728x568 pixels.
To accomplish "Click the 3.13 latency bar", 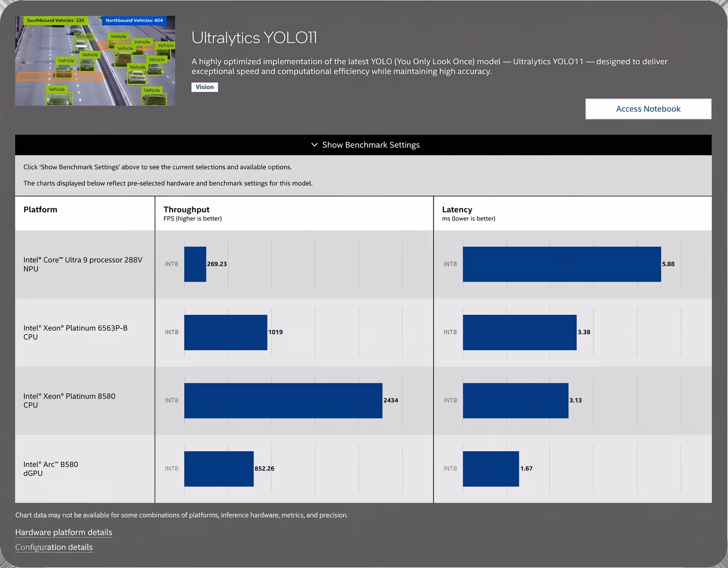I will pos(516,401).
